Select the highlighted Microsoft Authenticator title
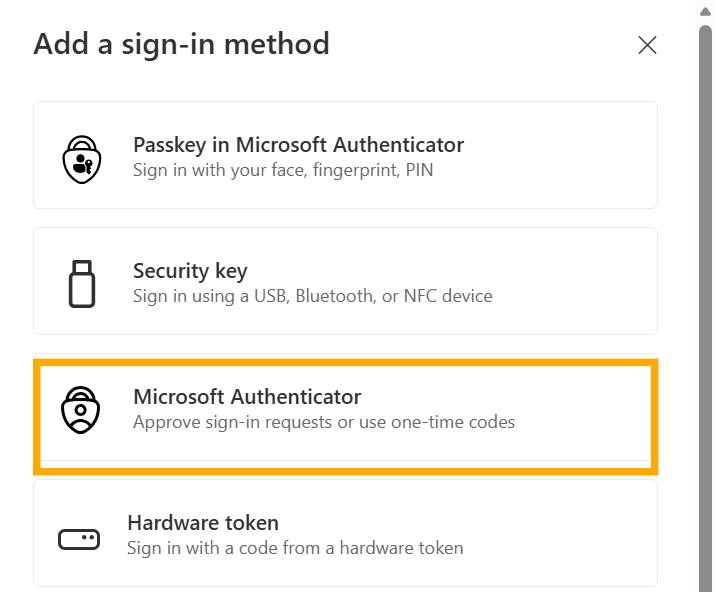 tap(247, 397)
